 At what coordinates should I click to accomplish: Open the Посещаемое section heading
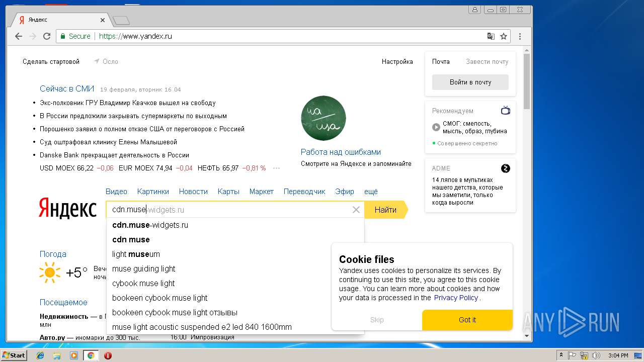63,302
